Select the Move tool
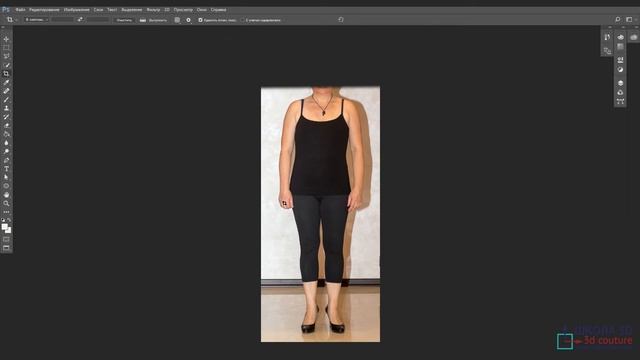640x360 pixels. 6,39
